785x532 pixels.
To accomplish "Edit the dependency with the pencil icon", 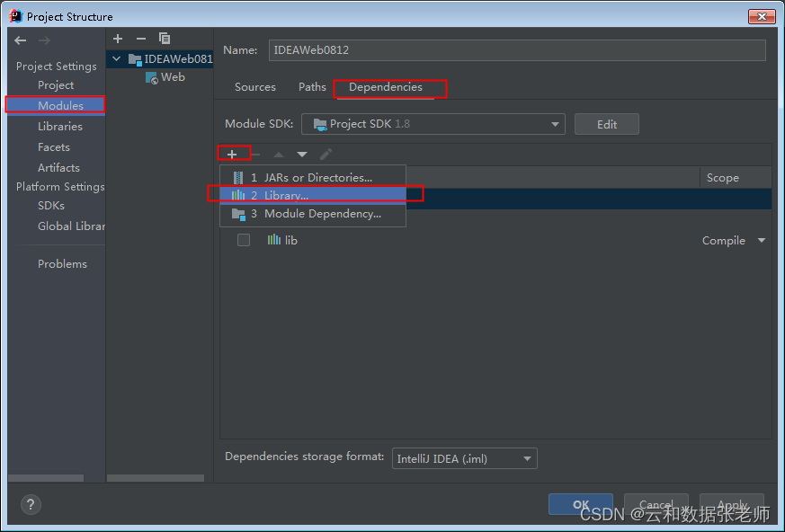I will (326, 155).
